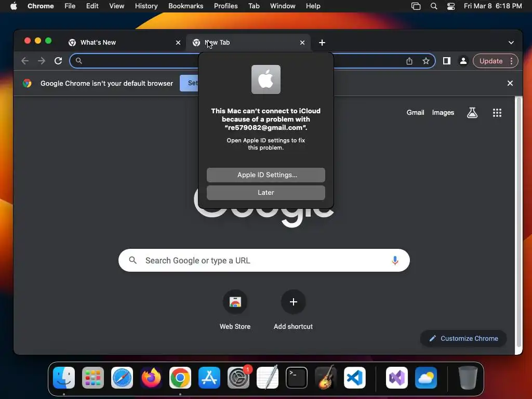Image resolution: width=532 pixels, height=399 pixels.
Task: Open Control Center in menu bar
Action: (450, 6)
